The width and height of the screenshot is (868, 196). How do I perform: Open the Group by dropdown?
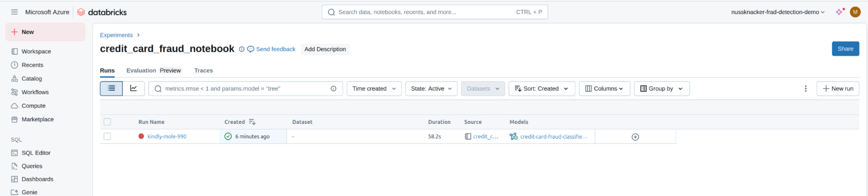coord(662,89)
